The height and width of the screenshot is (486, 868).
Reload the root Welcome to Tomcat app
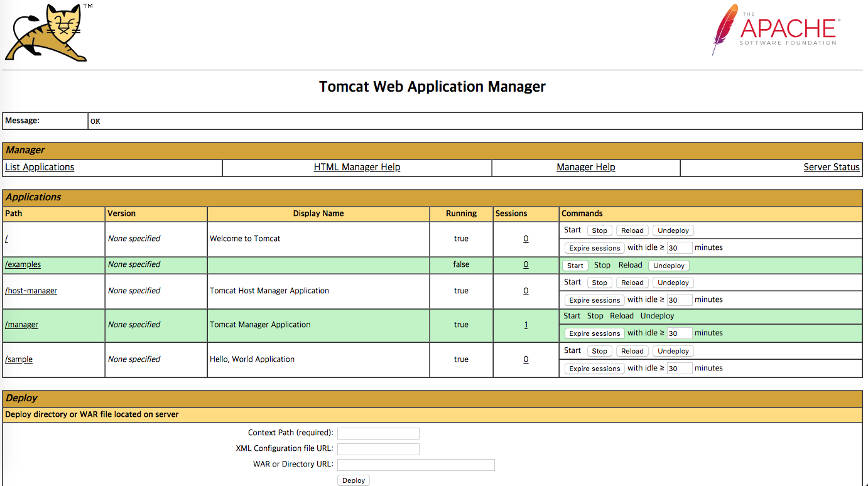tap(632, 230)
